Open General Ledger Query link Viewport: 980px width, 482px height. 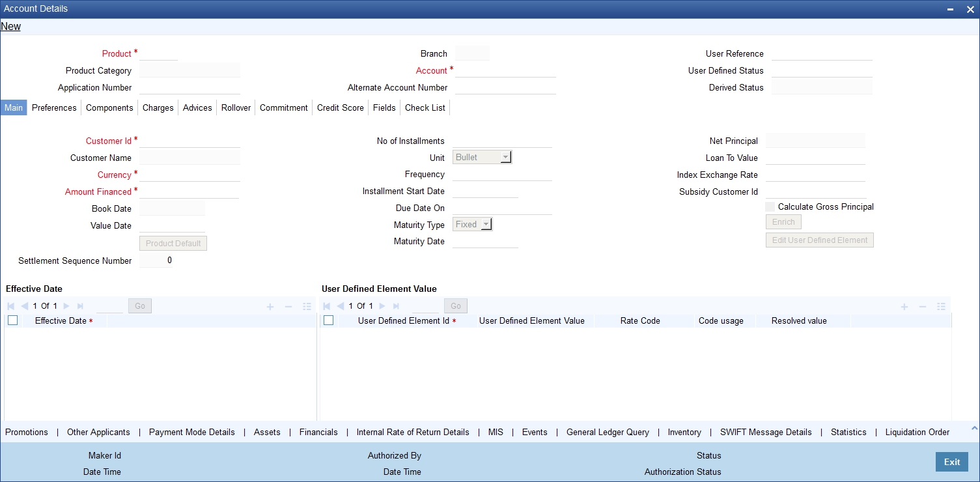pyautogui.click(x=608, y=432)
